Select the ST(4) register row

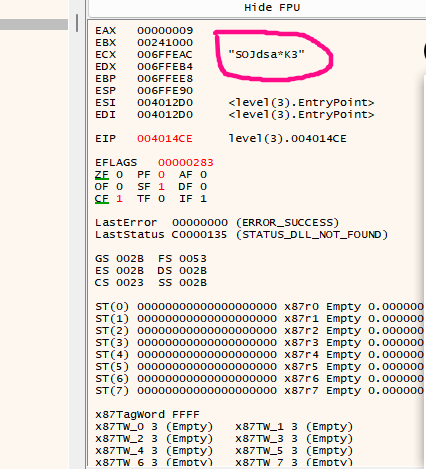tap(259, 355)
